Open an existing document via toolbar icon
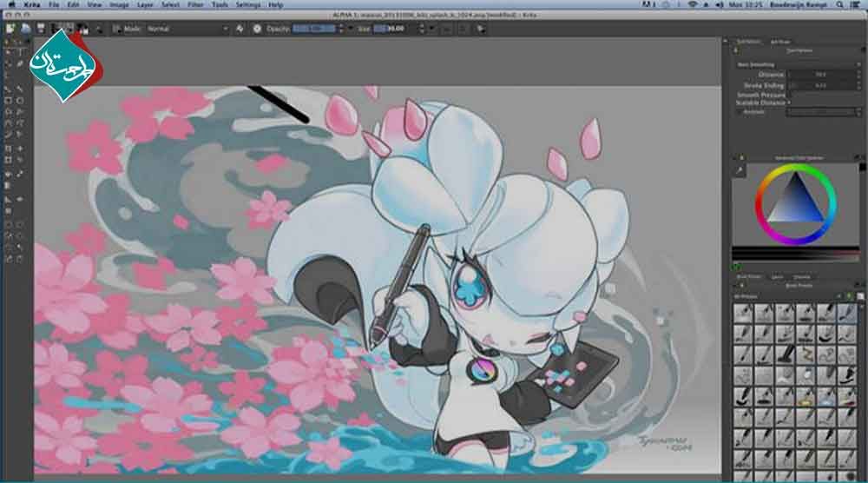The height and width of the screenshot is (483, 868). (25, 29)
